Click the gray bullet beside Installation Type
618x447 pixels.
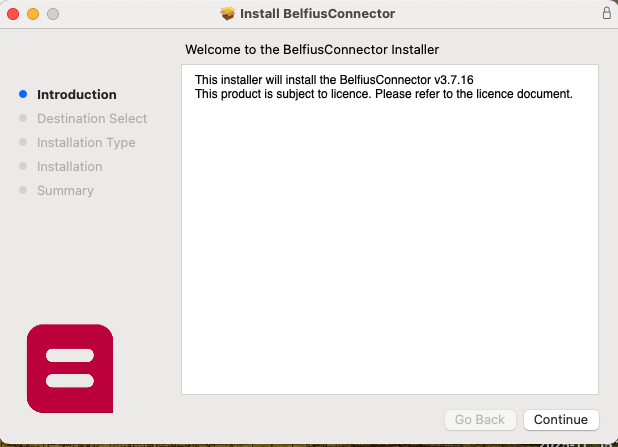[x=23, y=143]
